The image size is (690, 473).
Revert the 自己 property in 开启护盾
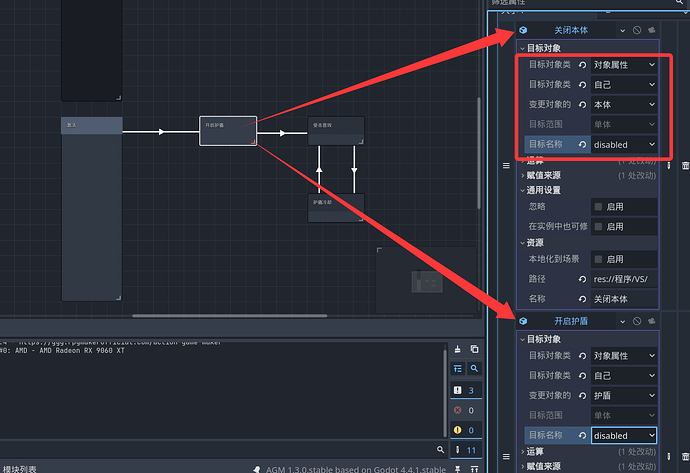[x=582, y=376]
